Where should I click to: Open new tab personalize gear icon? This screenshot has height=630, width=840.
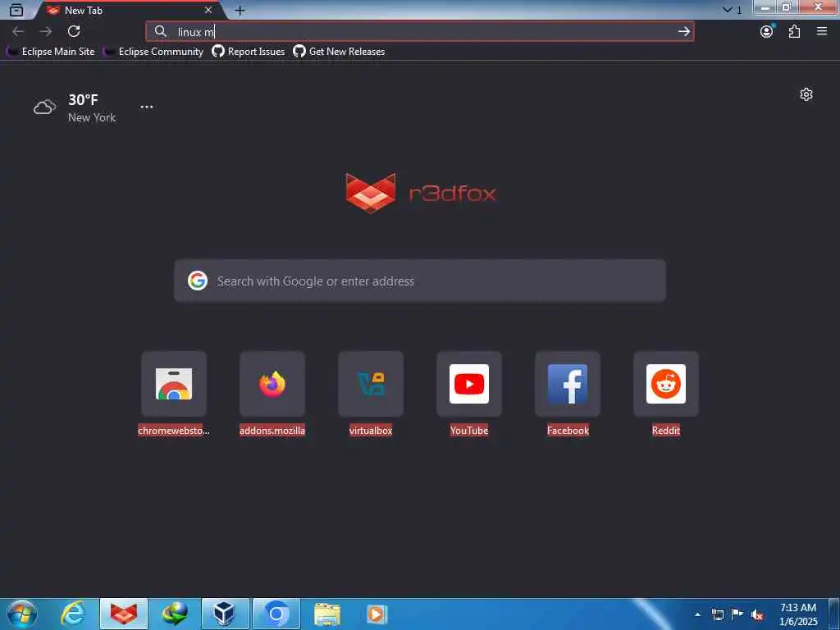806,94
